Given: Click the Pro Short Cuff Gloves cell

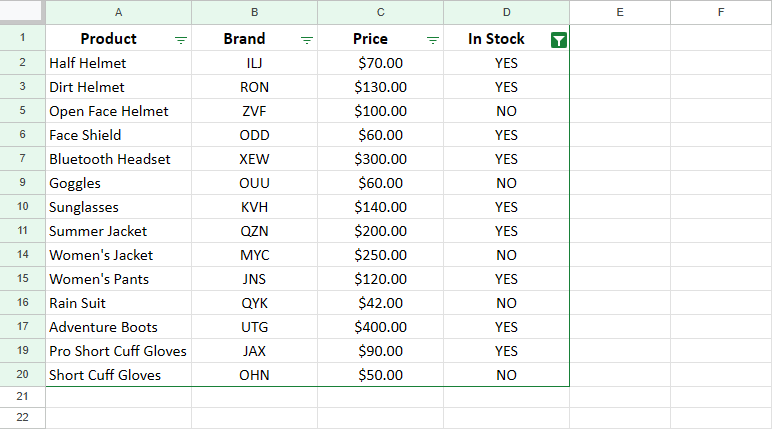Looking at the screenshot, I should pyautogui.click(x=118, y=351).
